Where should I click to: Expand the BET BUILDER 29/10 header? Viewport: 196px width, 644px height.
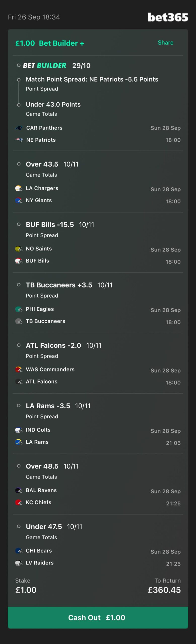57,65
